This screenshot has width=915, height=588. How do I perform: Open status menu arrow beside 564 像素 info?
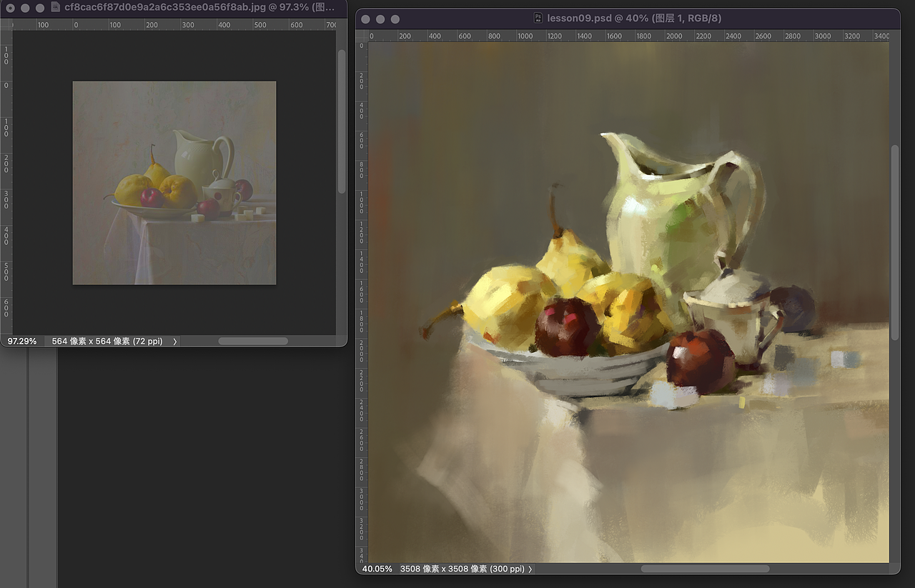pos(174,342)
